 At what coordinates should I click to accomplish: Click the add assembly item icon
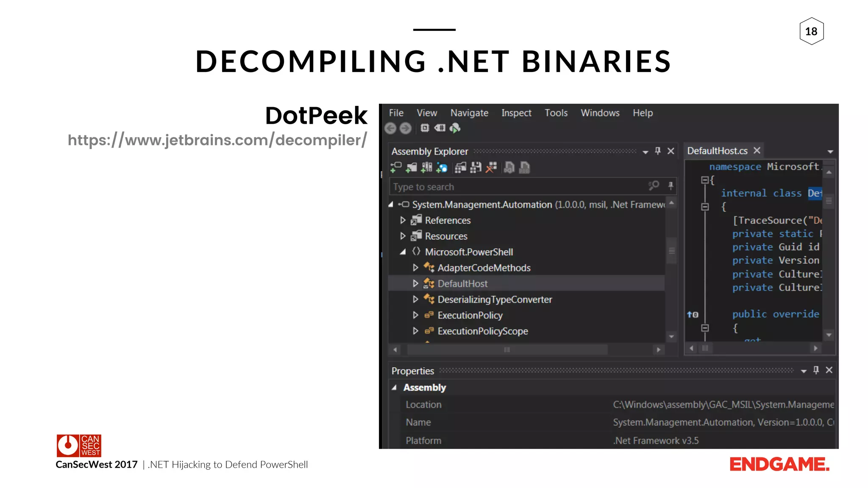pyautogui.click(x=396, y=168)
